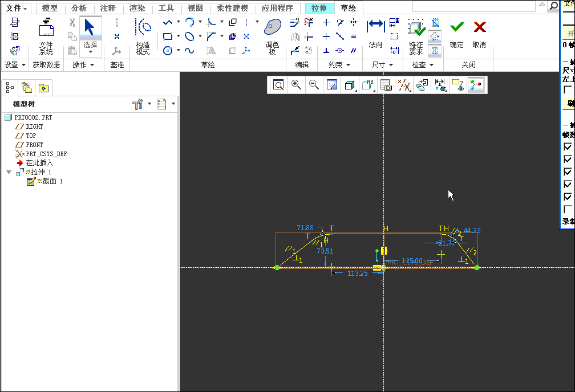
Task: Click the search field at top right
Action: 474,6
